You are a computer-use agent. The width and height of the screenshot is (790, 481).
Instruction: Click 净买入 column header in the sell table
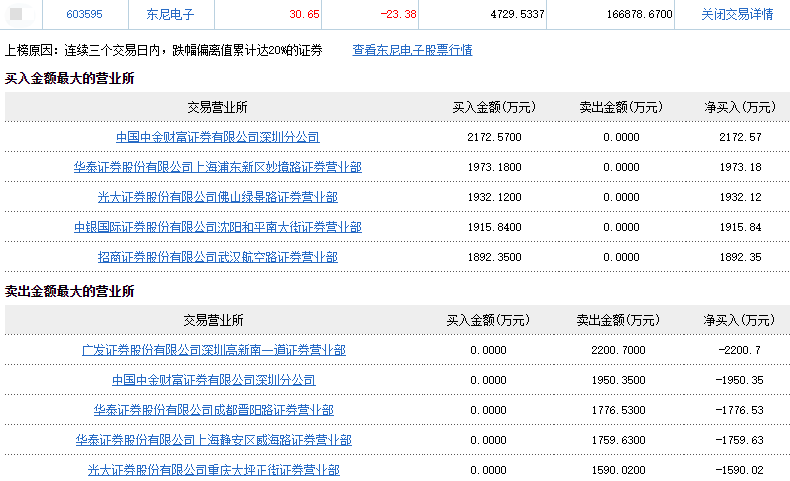(739, 320)
